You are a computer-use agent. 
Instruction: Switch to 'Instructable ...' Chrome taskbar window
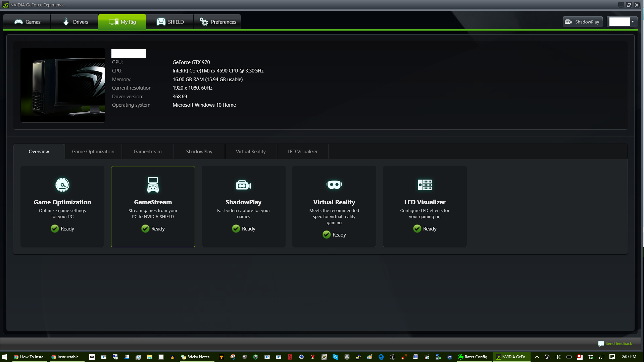point(67,357)
